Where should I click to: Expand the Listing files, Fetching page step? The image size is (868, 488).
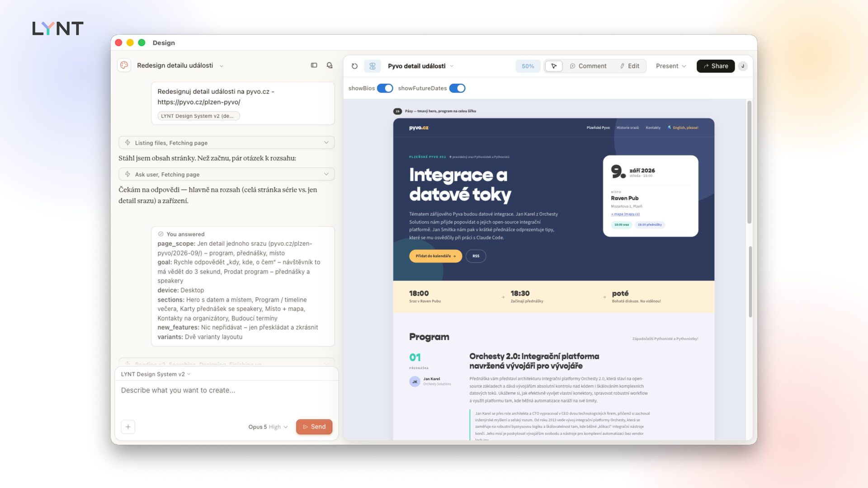pyautogui.click(x=226, y=143)
